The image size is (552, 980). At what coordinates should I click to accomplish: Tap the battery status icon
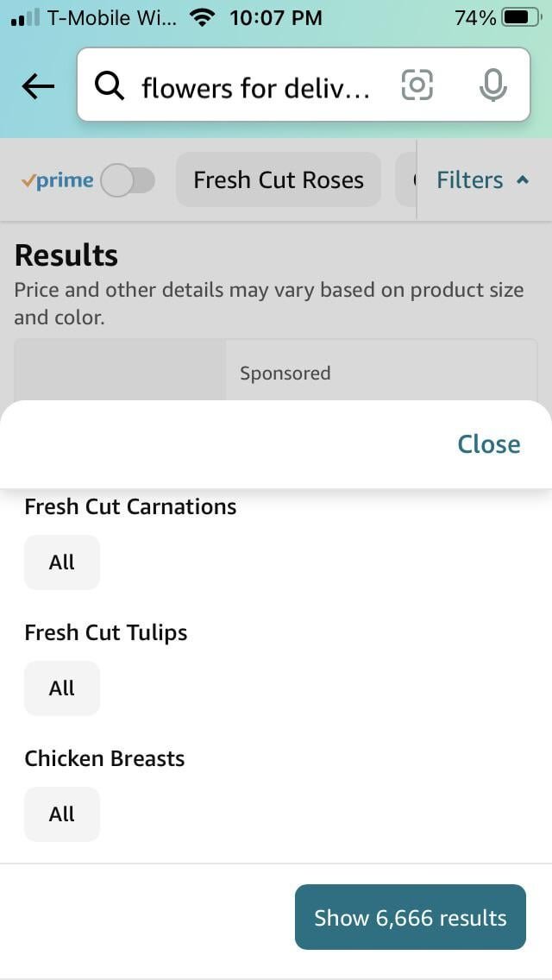tap(520, 17)
